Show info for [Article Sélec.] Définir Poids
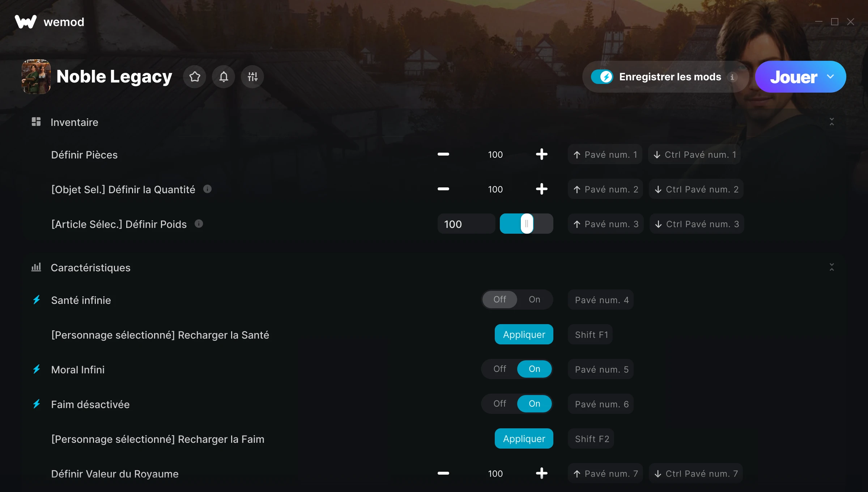Screen dimensions: 868x492 199,224
